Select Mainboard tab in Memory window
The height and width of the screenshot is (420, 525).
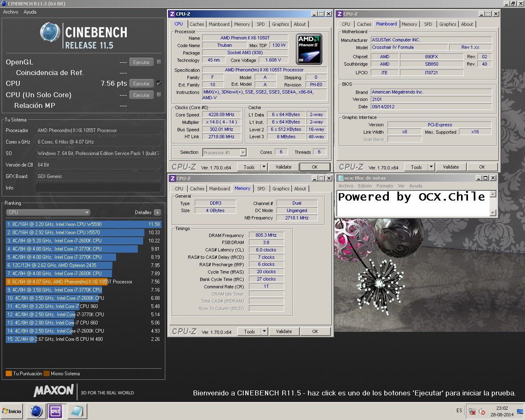point(219,189)
